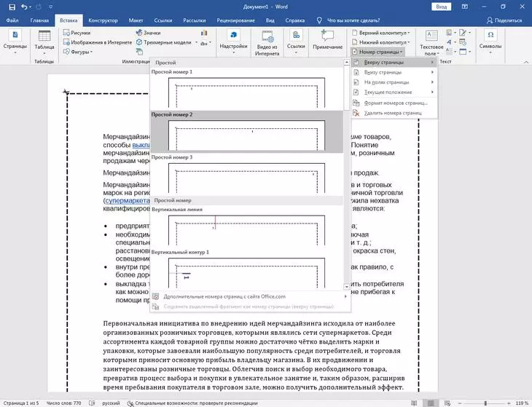Click gallery scrollbar down arrow
The height and width of the screenshot is (407, 532).
point(346,287)
